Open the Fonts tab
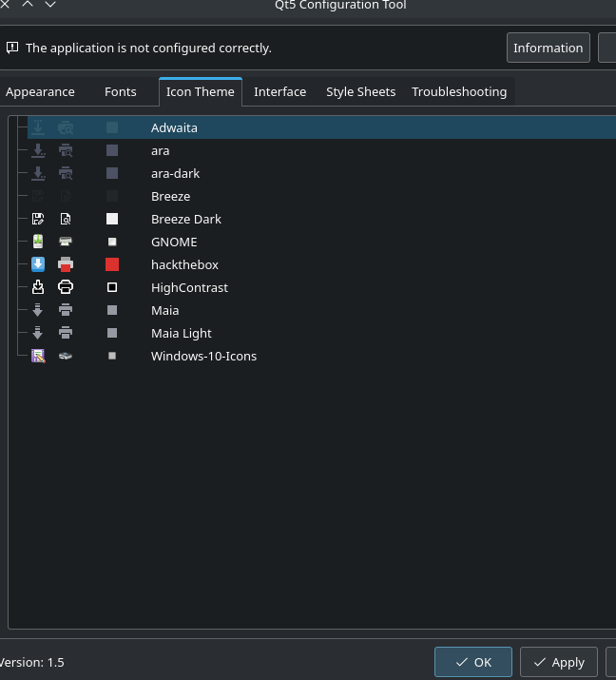 tap(120, 92)
